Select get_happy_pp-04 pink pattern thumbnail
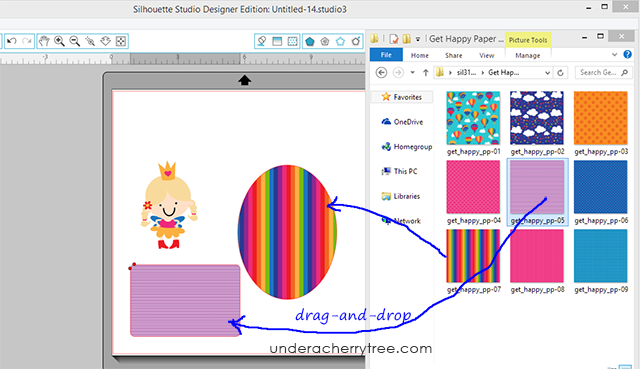The image size is (640, 369). pos(473,187)
